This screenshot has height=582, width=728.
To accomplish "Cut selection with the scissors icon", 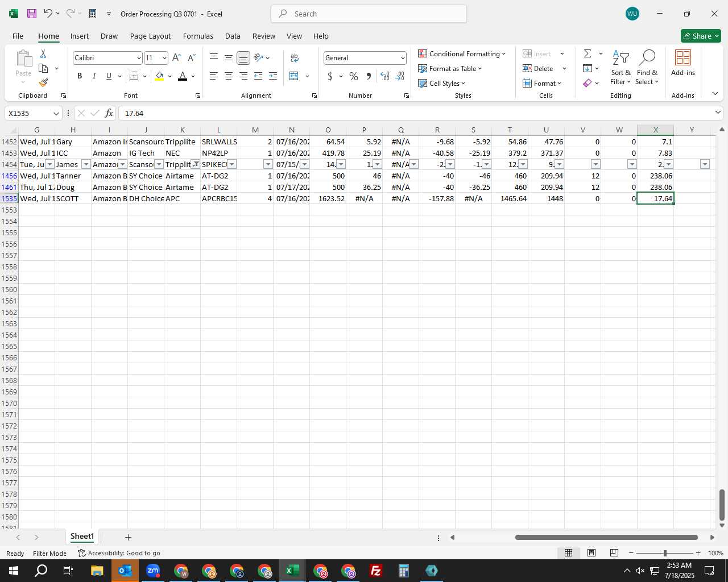I will pyautogui.click(x=43, y=53).
